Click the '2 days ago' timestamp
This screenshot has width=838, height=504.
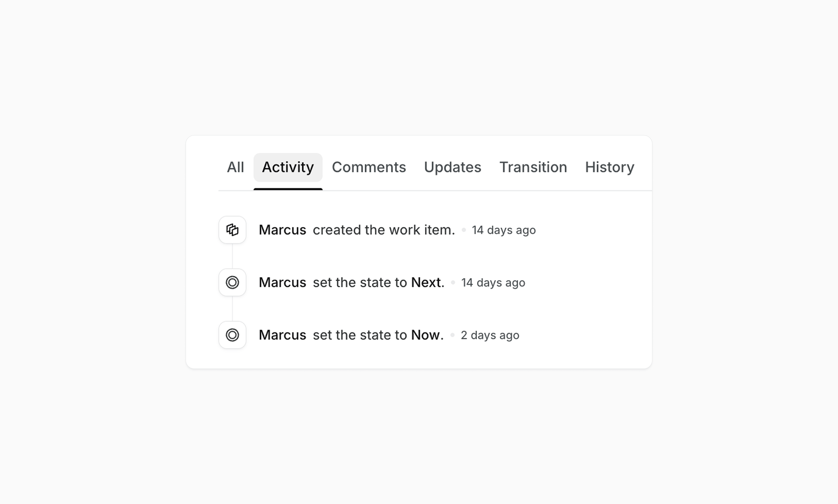pos(490,335)
